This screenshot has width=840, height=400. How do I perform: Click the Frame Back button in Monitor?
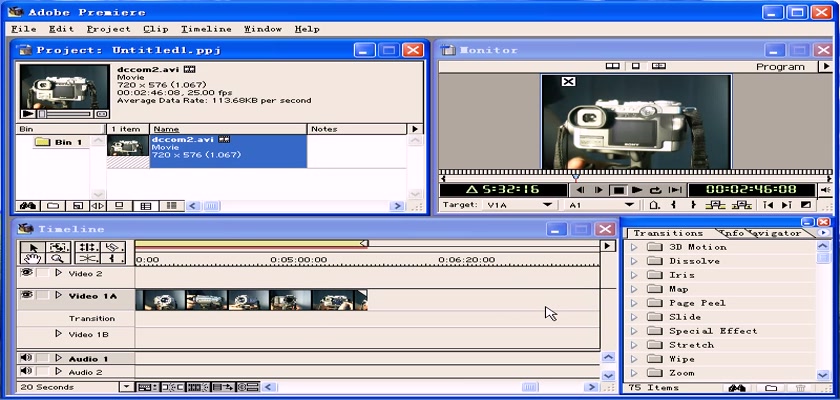[579, 190]
